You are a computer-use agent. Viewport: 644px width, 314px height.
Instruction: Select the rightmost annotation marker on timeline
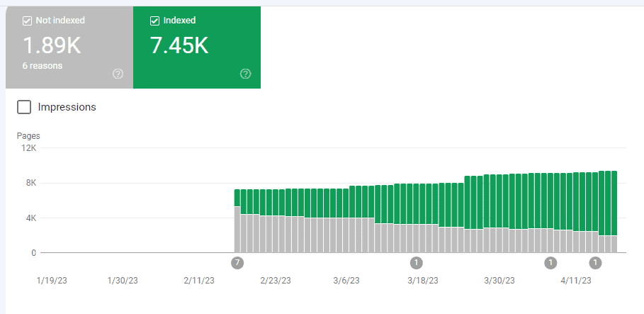596,263
